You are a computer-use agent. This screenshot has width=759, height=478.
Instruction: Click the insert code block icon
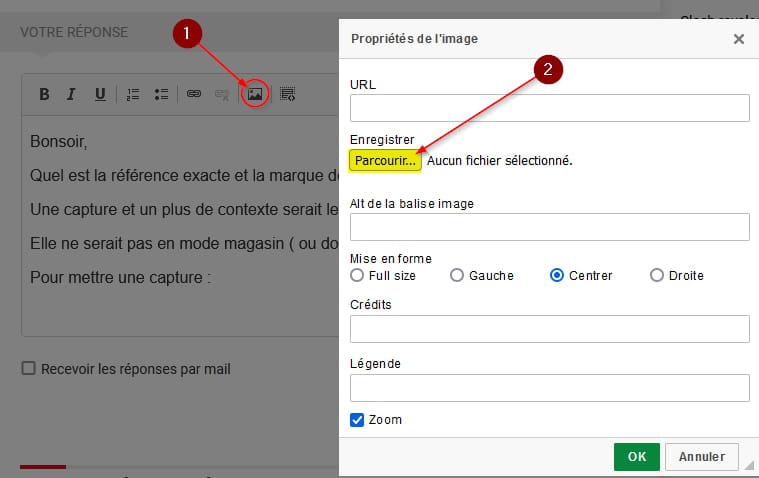coord(288,94)
